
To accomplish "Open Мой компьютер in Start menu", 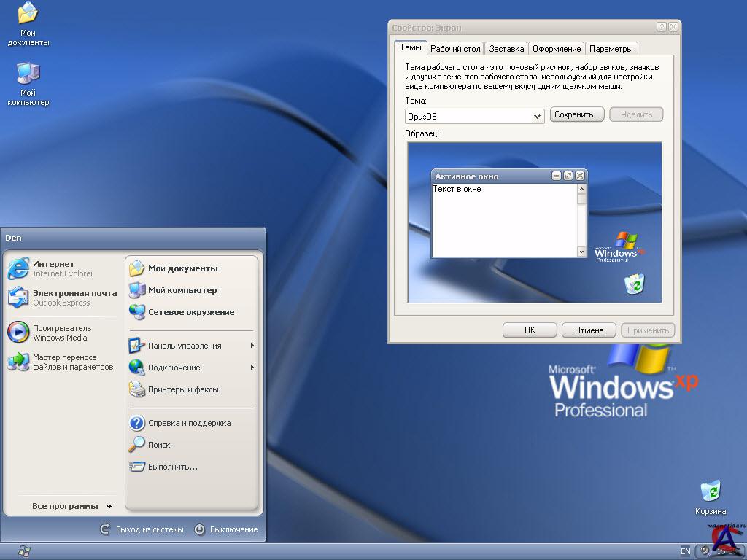I will [174, 290].
